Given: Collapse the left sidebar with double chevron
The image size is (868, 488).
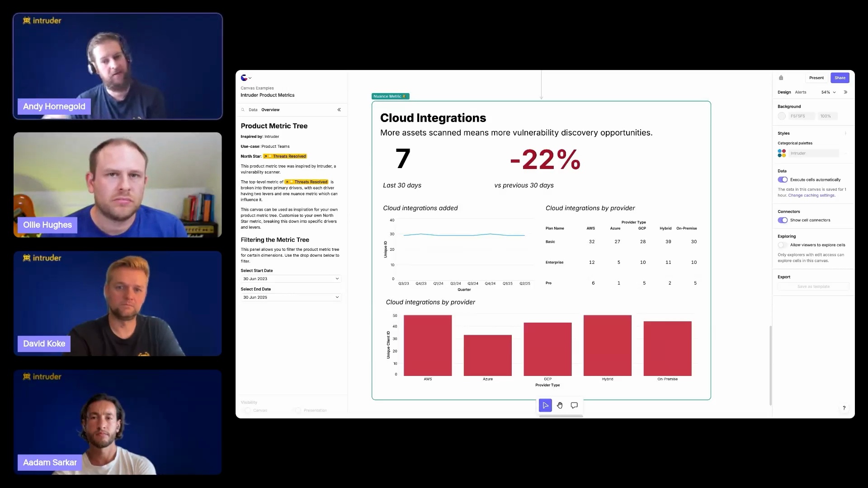Looking at the screenshot, I should point(339,110).
